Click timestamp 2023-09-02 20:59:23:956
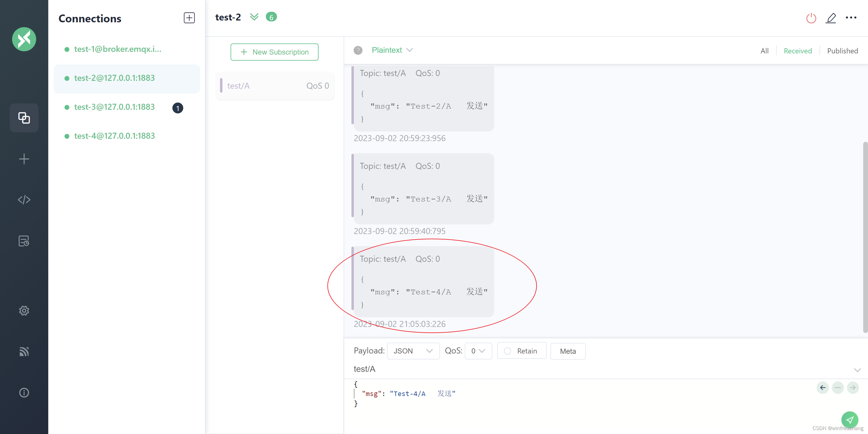The image size is (868, 434). coord(400,138)
